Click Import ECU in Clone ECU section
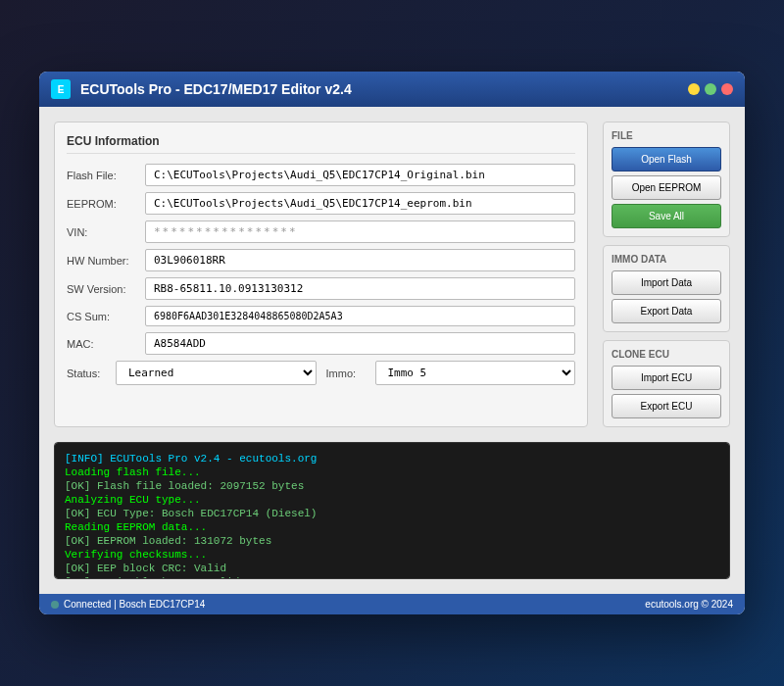784x686 pixels. click(665, 378)
